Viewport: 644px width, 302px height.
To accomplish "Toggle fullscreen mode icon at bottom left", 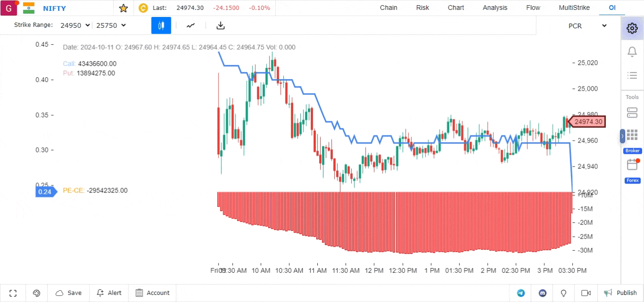I will click(x=13, y=293).
